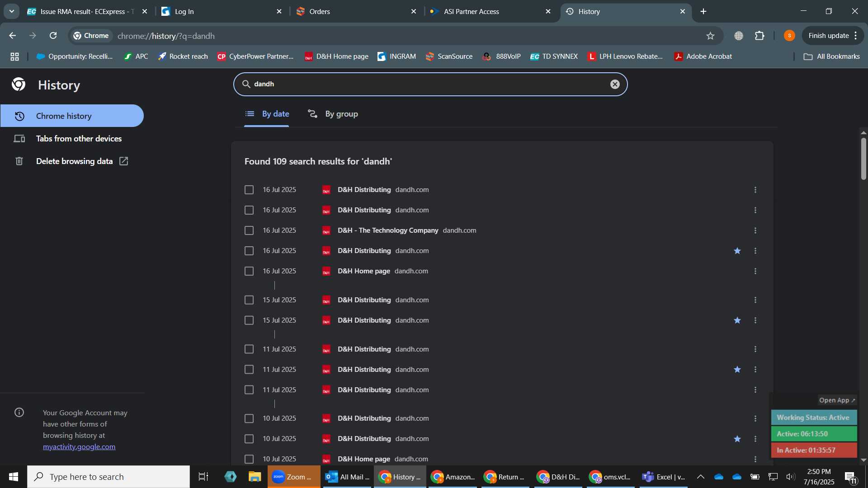Image resolution: width=868 pixels, height=488 pixels.
Task: Open more actions for first 16 Jul entry
Action: pos(755,190)
